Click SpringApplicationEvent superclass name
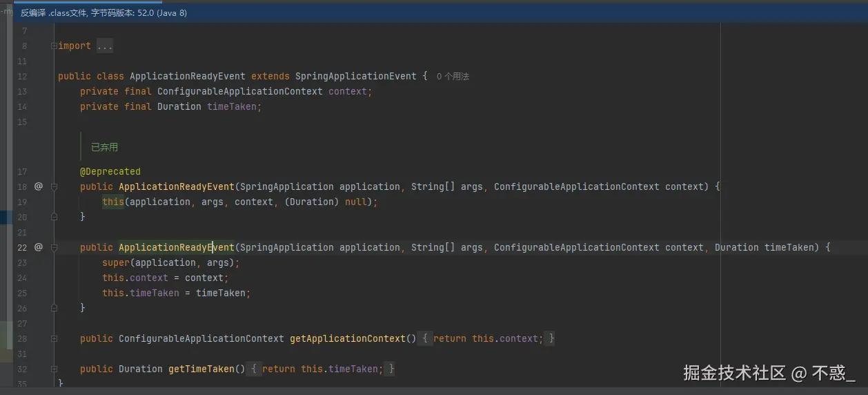 click(x=356, y=76)
